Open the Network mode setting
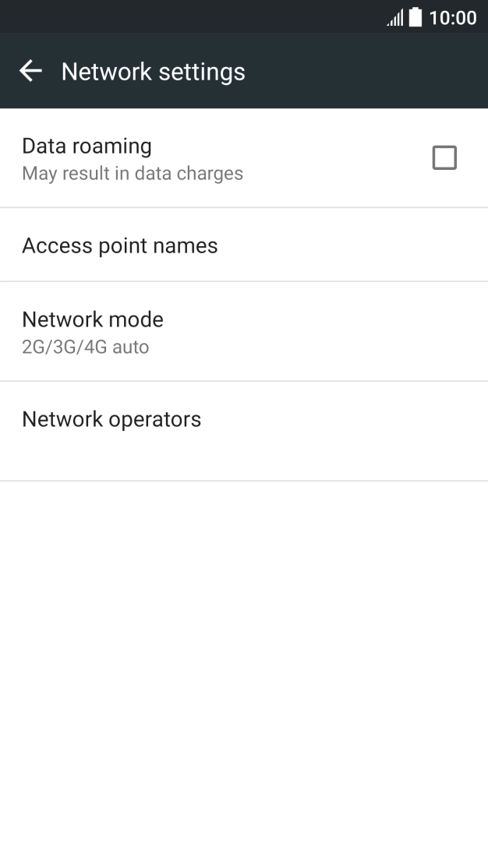This screenshot has width=488, height=868. point(244,331)
